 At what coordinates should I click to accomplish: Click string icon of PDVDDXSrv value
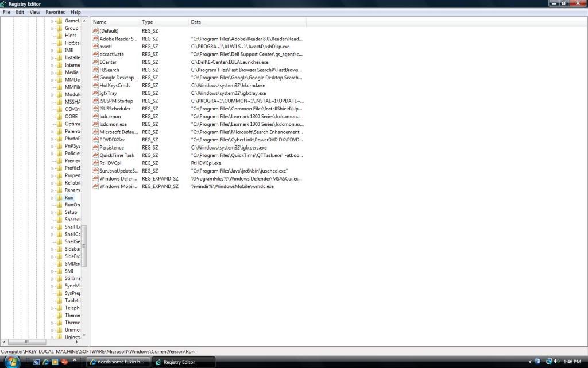click(x=95, y=140)
